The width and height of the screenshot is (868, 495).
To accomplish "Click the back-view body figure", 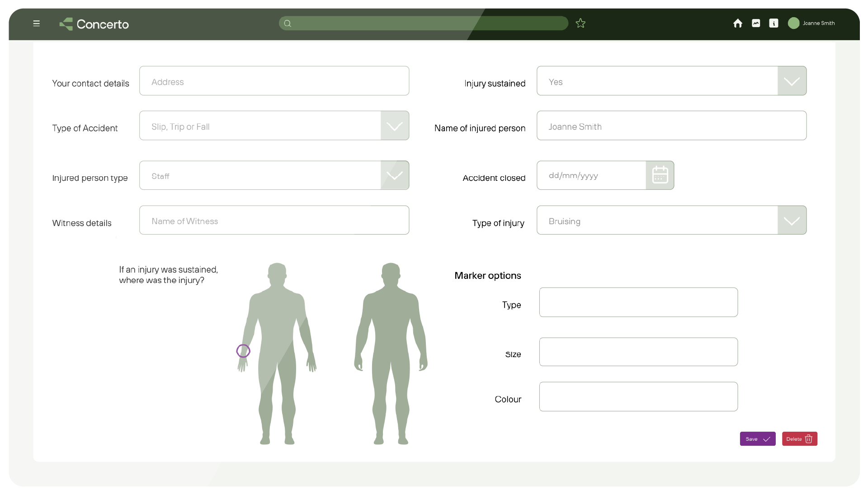I will coord(391,354).
